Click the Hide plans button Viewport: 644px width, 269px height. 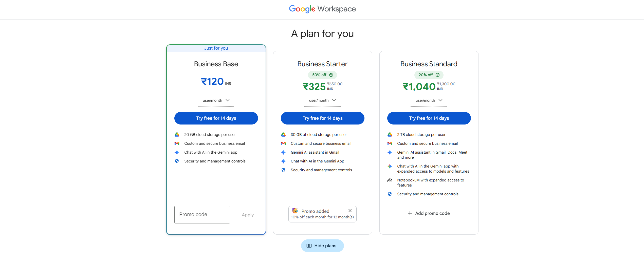322,246
